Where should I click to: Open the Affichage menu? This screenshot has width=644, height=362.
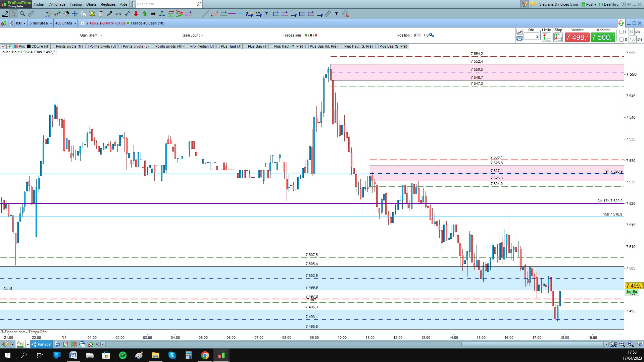pos(57,4)
